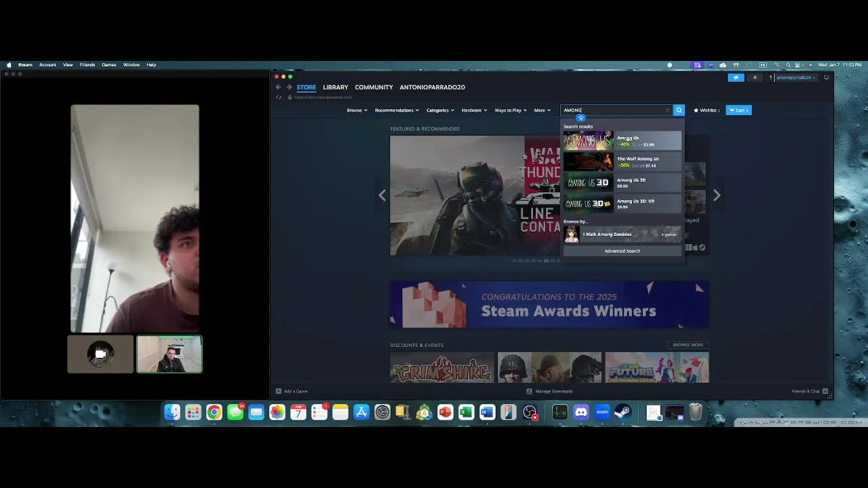868x488 pixels.
Task: Expand the Recommendations dropdown
Action: [397, 110]
